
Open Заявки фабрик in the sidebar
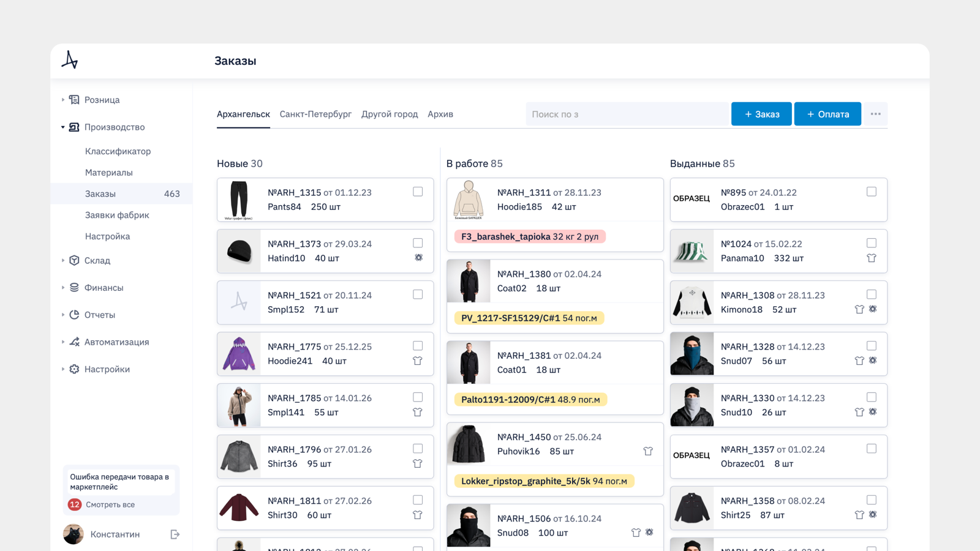(x=117, y=215)
